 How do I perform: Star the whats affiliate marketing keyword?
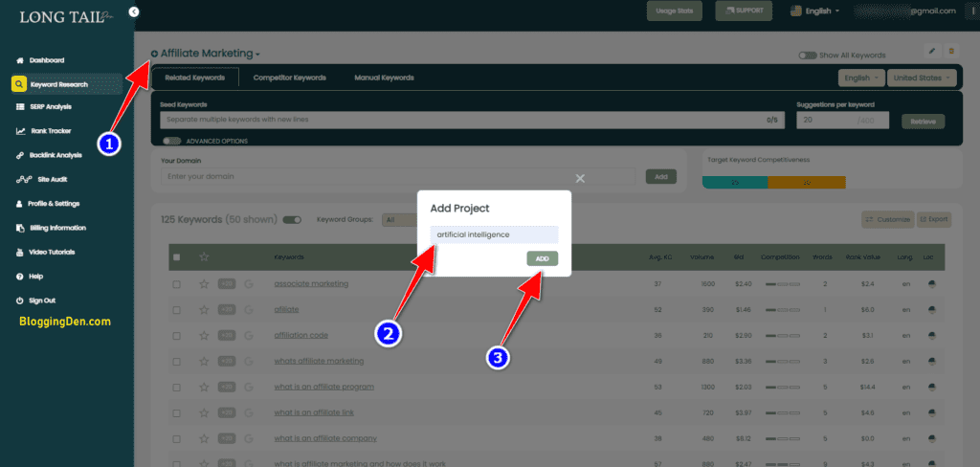coord(203,362)
